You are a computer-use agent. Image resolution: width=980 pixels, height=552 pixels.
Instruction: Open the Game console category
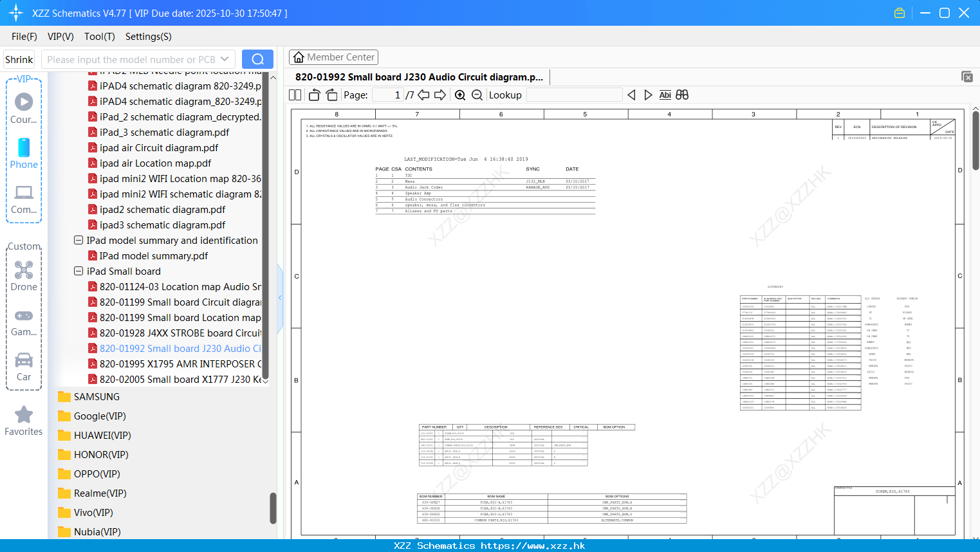(x=24, y=322)
